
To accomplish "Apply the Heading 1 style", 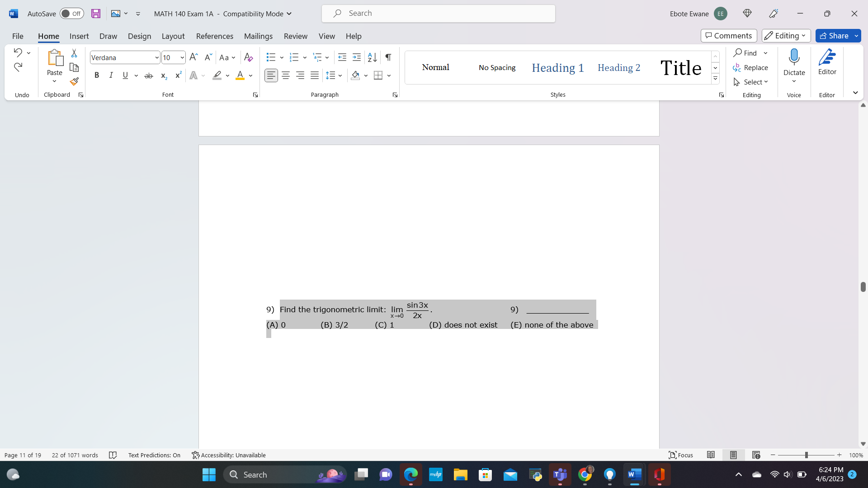I will (557, 67).
